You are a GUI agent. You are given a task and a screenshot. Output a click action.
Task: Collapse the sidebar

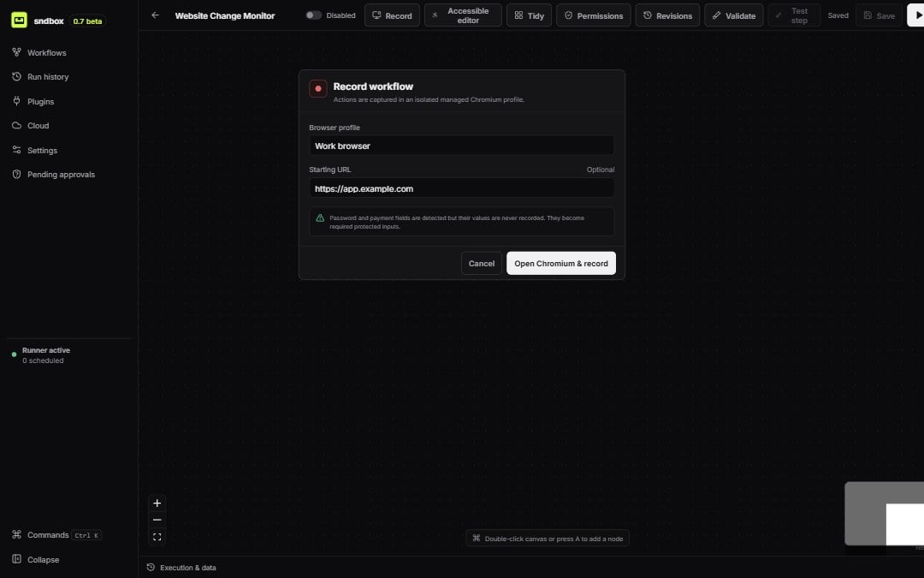[x=35, y=559]
